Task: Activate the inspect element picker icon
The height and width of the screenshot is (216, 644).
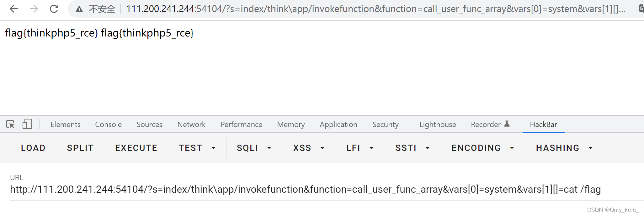Action: 10,125
